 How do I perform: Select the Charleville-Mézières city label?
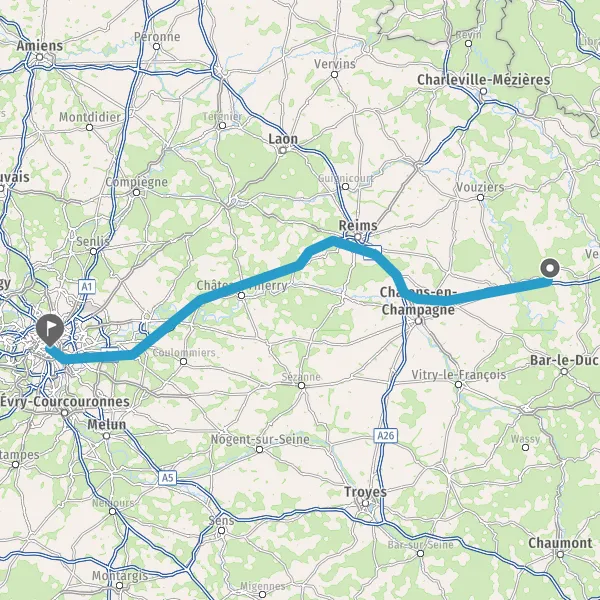click(484, 80)
